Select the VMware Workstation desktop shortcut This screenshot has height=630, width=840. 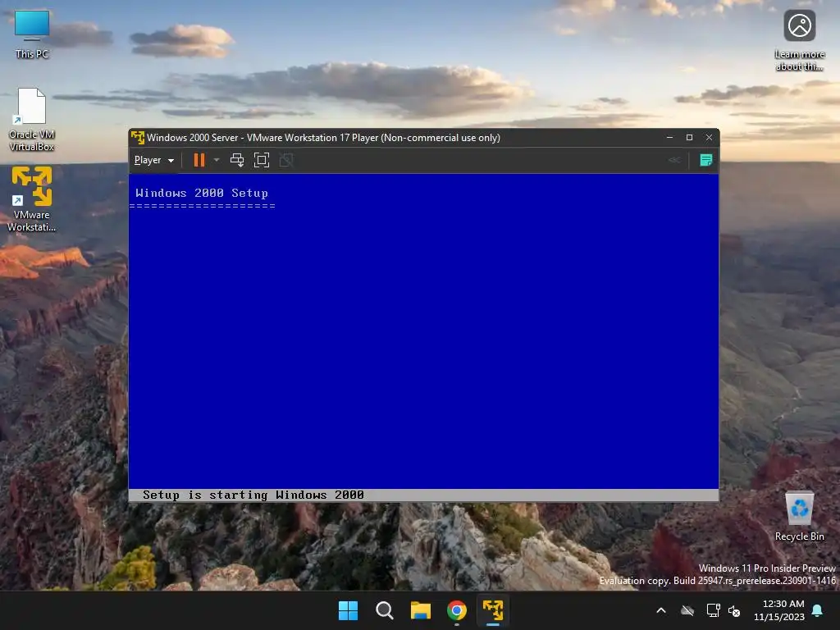(x=32, y=199)
